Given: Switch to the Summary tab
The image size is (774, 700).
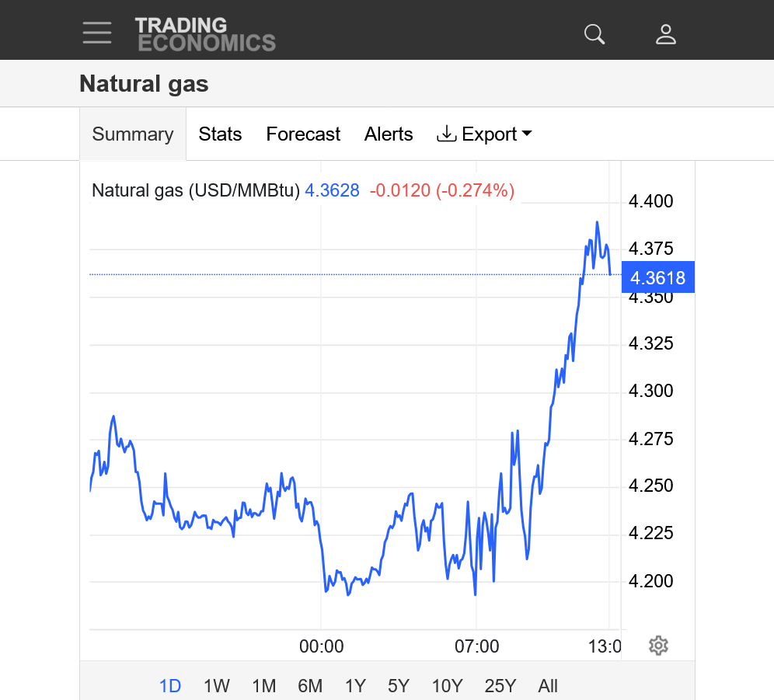Looking at the screenshot, I should pyautogui.click(x=133, y=134).
